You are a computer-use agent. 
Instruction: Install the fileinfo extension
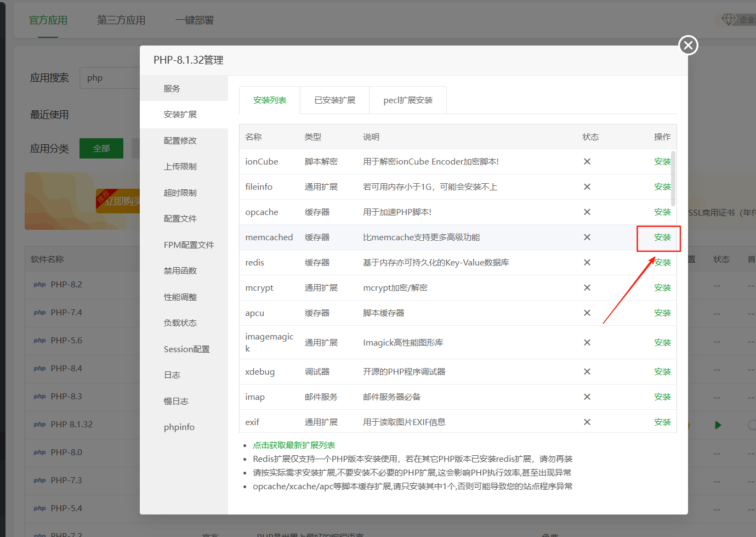(x=662, y=186)
